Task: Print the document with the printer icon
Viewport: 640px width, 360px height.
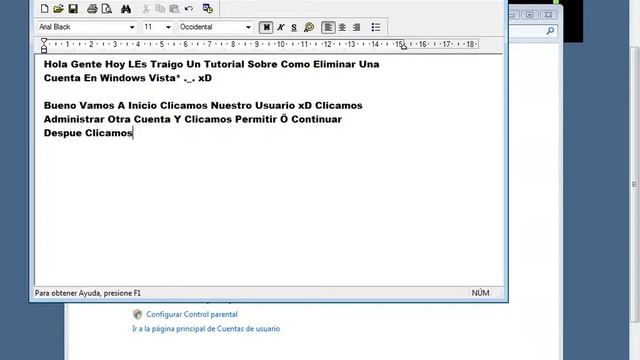Action: pyautogui.click(x=92, y=9)
